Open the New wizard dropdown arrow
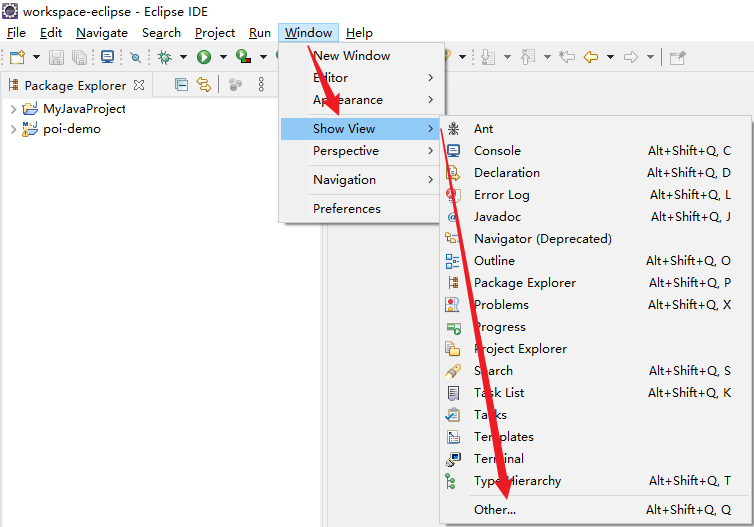The height and width of the screenshot is (527, 754). pos(36,58)
